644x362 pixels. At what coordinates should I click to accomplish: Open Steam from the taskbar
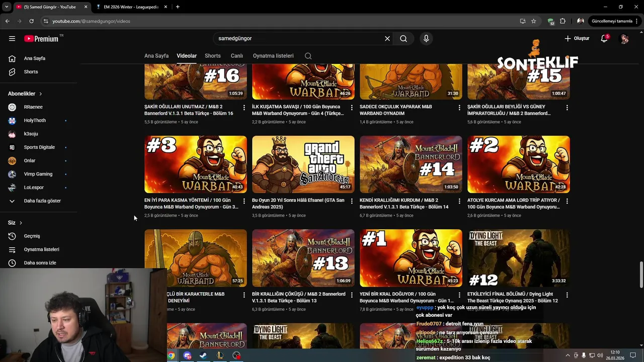(x=203, y=355)
